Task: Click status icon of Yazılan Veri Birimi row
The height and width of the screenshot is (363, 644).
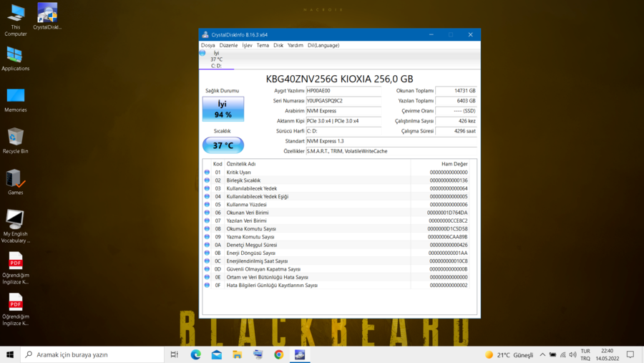Action: (x=207, y=221)
